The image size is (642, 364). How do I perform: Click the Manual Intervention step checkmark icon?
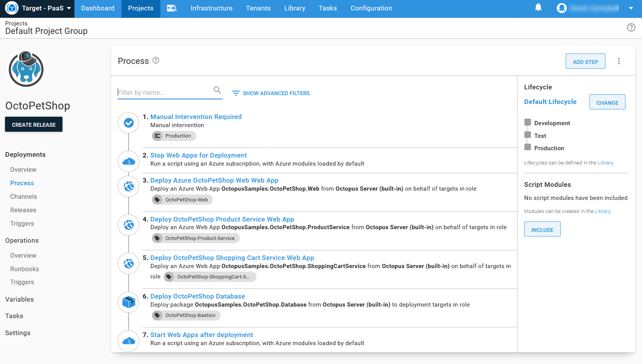pos(128,123)
